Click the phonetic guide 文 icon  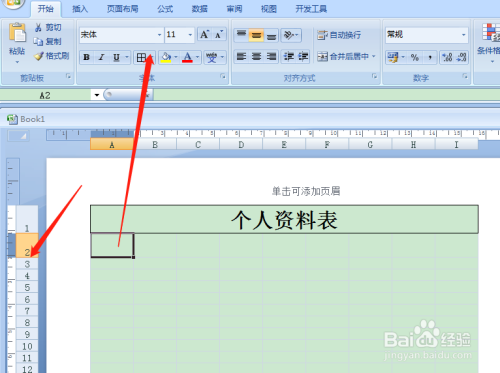pos(211,57)
